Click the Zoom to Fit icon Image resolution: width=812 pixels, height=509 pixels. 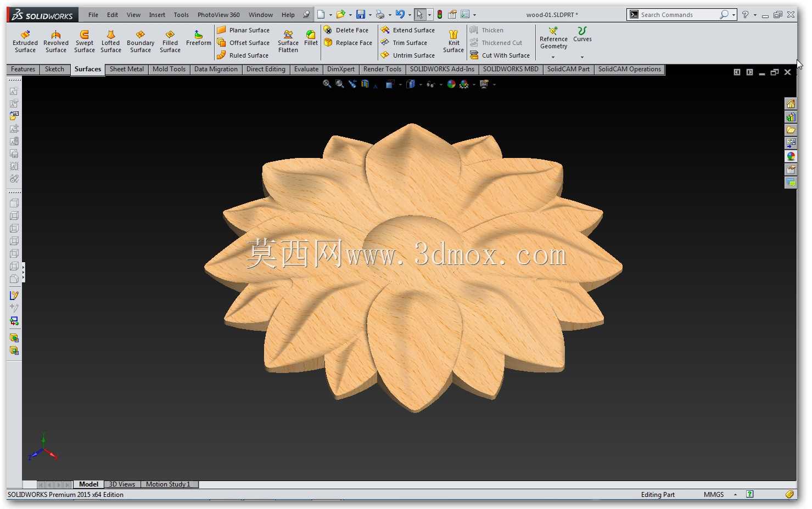pyautogui.click(x=327, y=84)
